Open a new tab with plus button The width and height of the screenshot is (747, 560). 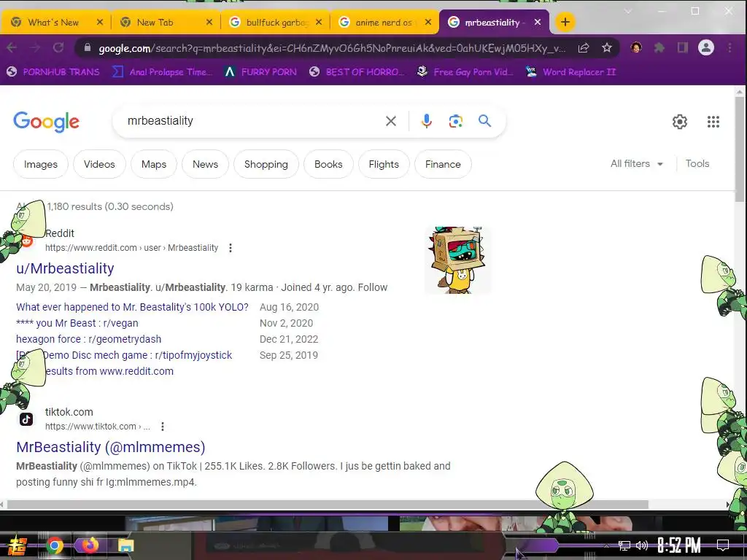pos(565,22)
